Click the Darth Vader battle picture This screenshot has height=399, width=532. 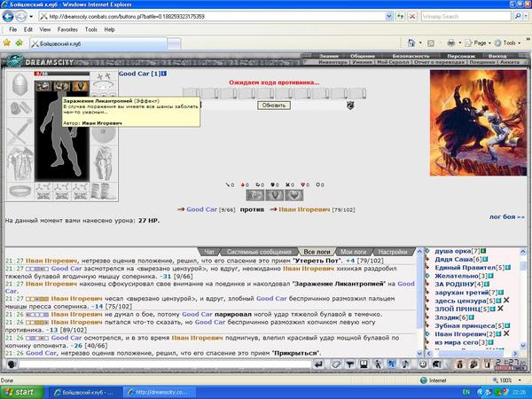tap(478, 123)
